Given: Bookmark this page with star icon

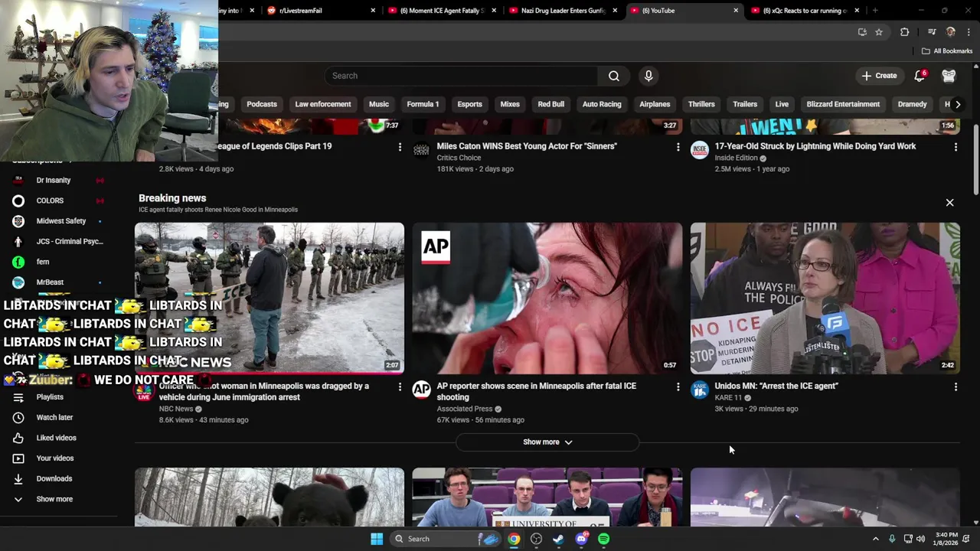Looking at the screenshot, I should tap(879, 32).
